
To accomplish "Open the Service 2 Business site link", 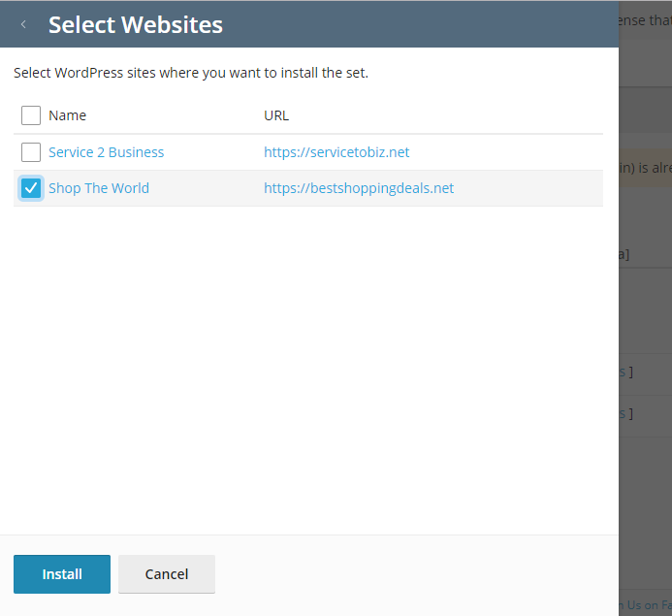I will pyautogui.click(x=106, y=152).
